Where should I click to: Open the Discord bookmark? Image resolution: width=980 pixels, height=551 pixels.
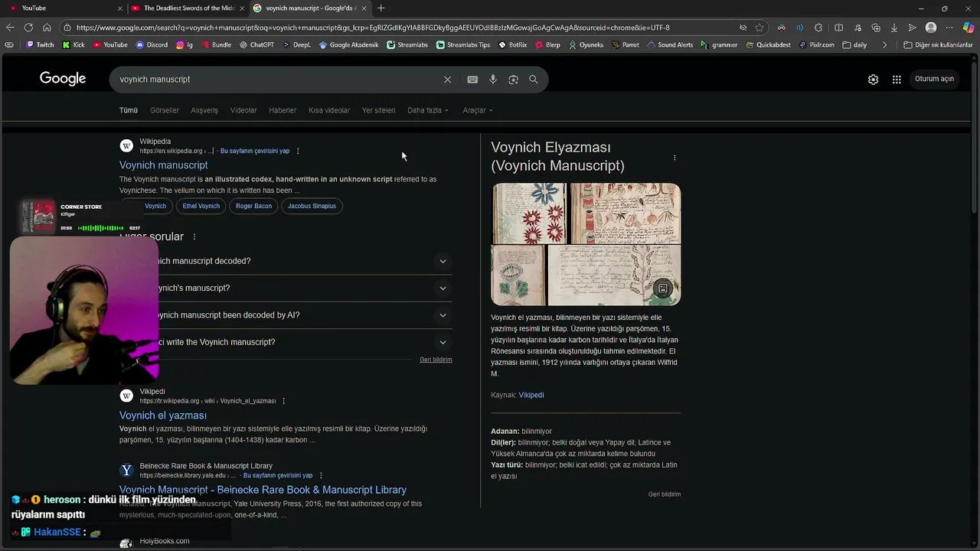coord(152,45)
